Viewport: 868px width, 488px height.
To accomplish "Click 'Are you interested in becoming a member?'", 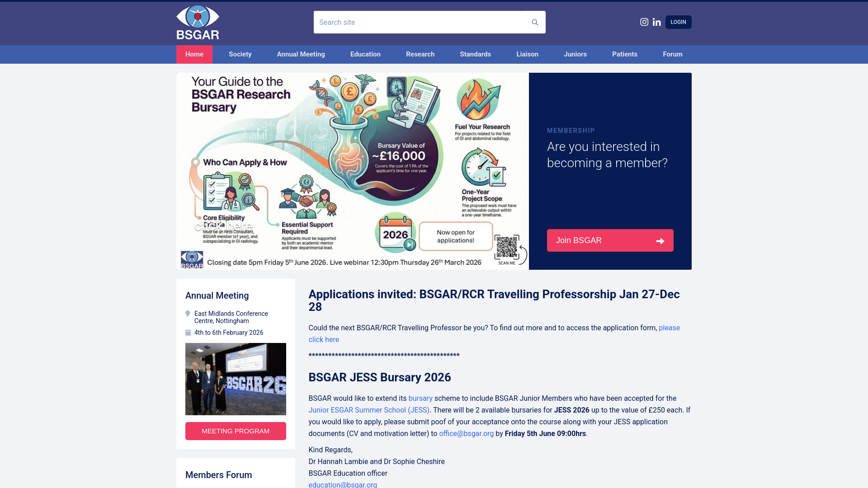I will 607,155.
